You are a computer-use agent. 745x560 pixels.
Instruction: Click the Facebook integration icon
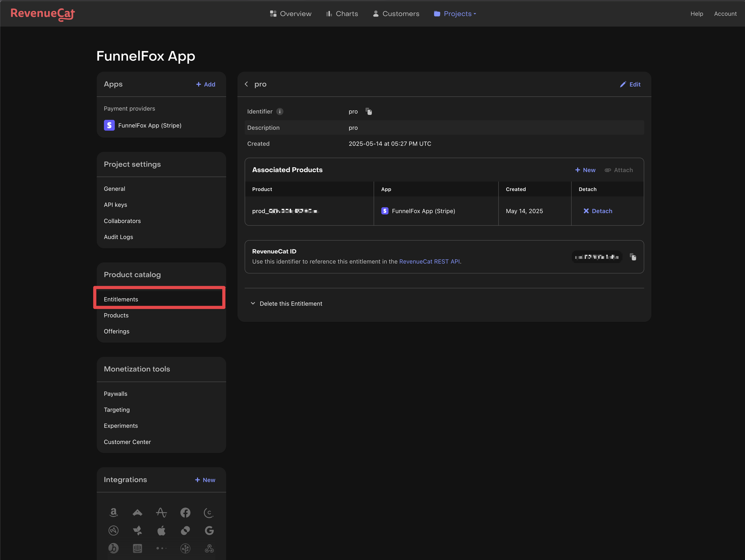pos(185,512)
